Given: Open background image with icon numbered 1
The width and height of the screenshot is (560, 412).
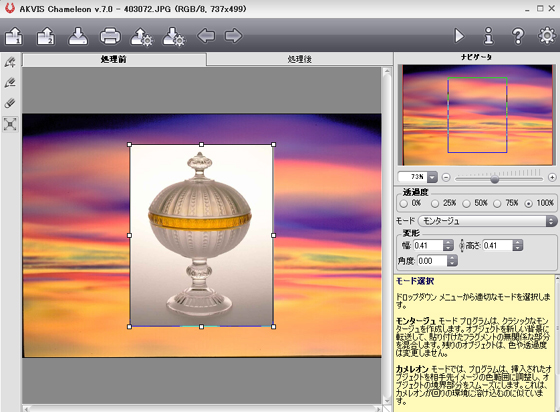Looking at the screenshot, I should [x=14, y=36].
